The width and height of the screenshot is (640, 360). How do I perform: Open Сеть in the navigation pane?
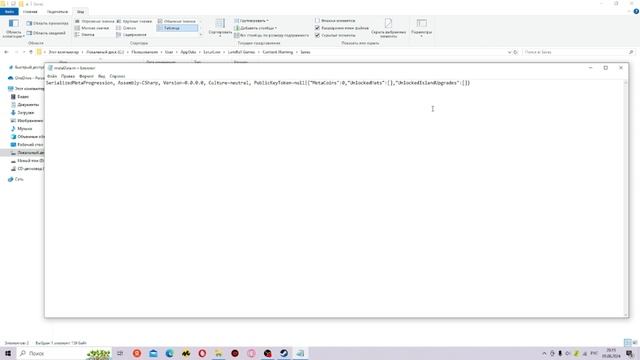click(16, 179)
